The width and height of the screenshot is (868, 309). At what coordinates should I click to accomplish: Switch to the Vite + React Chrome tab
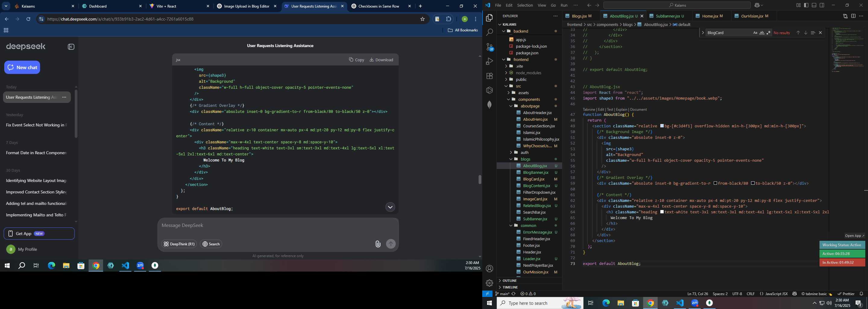[179, 6]
